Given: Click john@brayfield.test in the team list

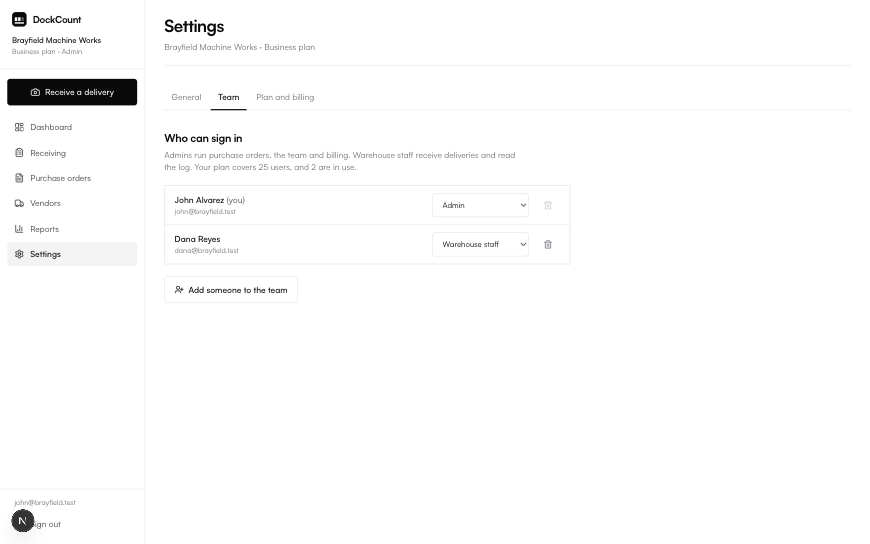Looking at the screenshot, I should coord(205,212).
